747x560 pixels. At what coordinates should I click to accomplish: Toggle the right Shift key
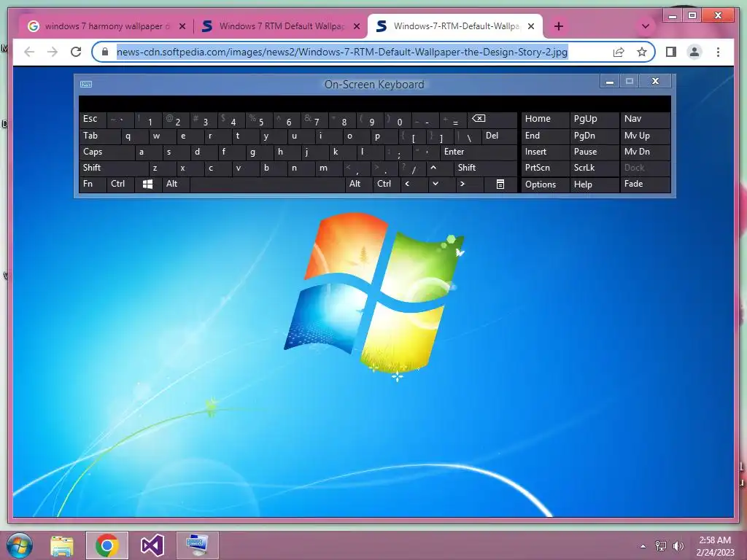point(485,168)
